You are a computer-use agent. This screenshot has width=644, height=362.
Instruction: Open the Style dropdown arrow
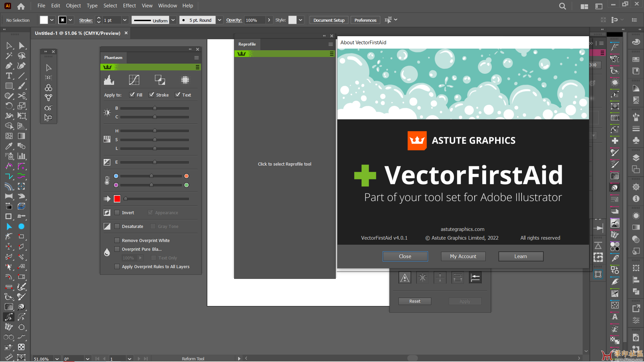301,20
